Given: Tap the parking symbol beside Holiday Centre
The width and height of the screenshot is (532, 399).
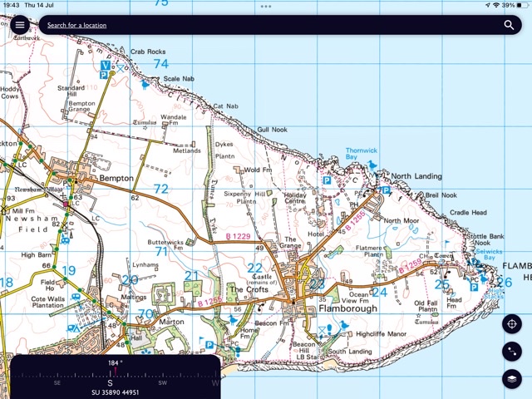Looking at the screenshot, I should click(x=327, y=180).
